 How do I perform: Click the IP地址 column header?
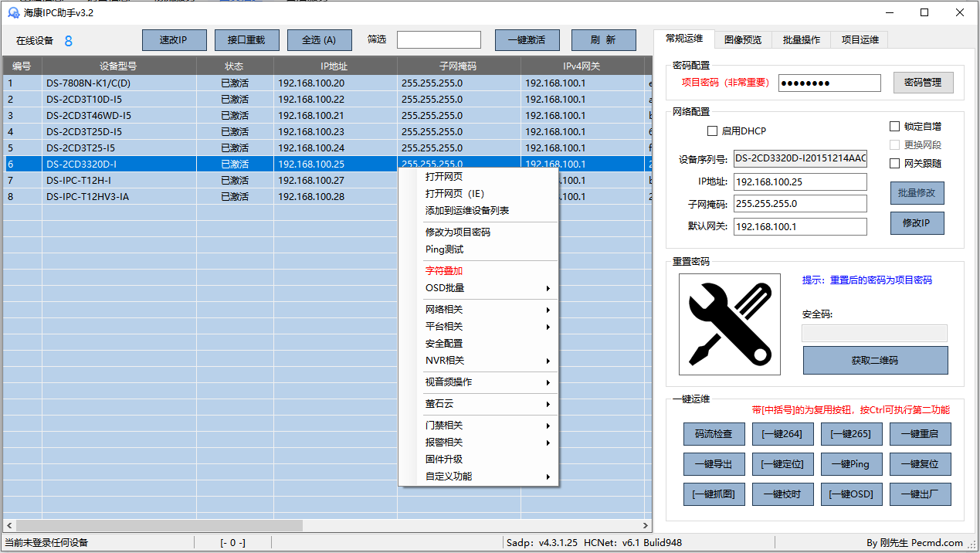(335, 66)
